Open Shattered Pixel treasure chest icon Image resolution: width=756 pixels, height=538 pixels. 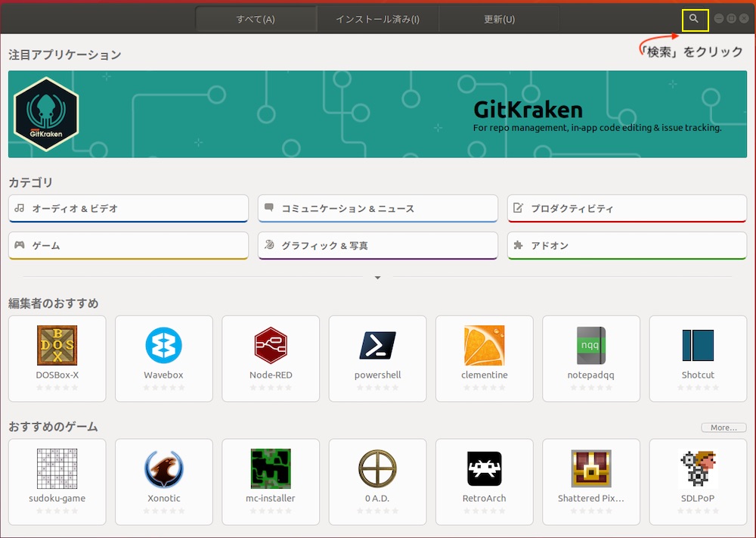click(591, 468)
